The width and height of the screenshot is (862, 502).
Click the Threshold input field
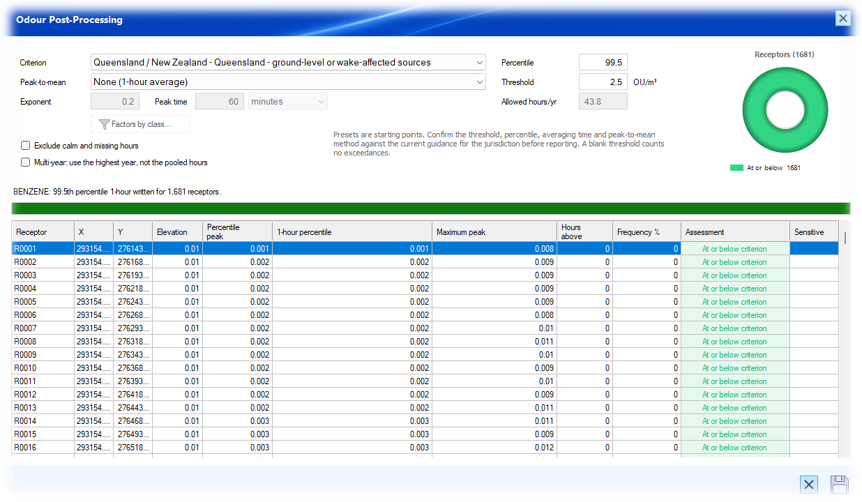coord(603,82)
